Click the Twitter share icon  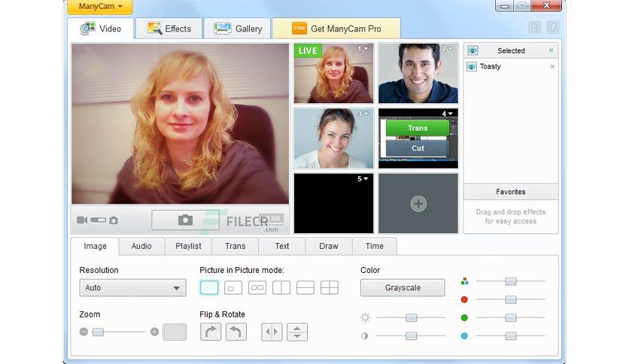click(534, 27)
